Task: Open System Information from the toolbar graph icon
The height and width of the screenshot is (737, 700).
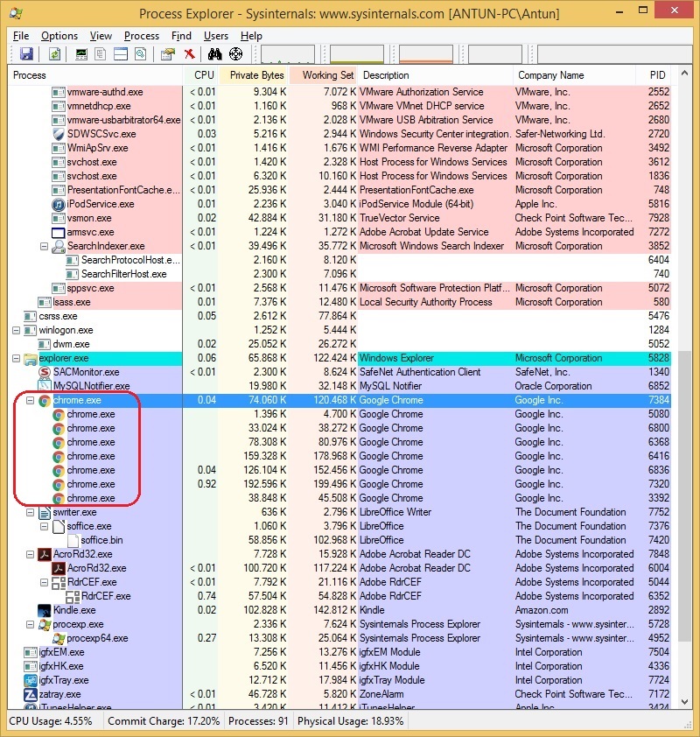Action: pyautogui.click(x=80, y=53)
